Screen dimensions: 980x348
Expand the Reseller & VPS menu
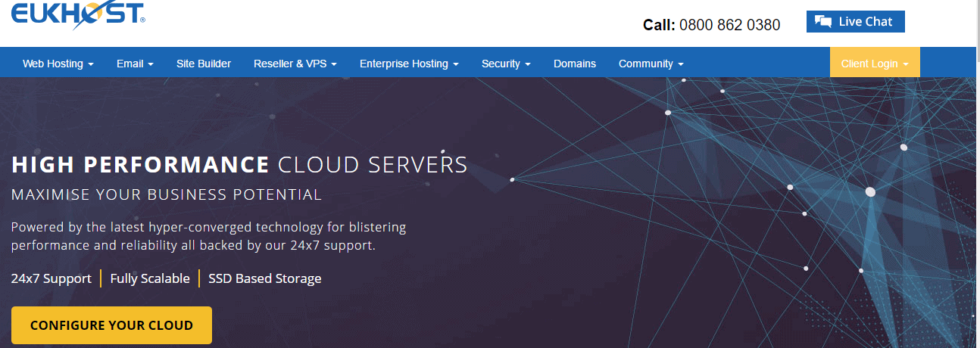pyautogui.click(x=295, y=64)
